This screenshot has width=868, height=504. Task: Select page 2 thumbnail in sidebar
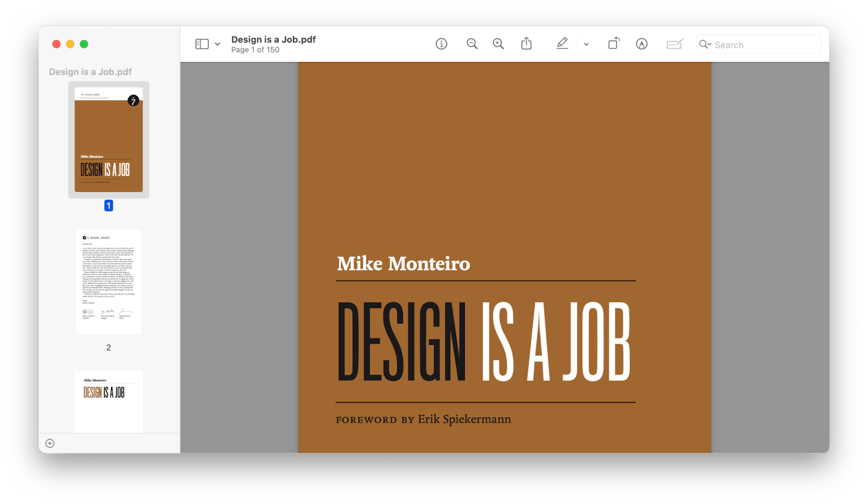[x=108, y=281]
